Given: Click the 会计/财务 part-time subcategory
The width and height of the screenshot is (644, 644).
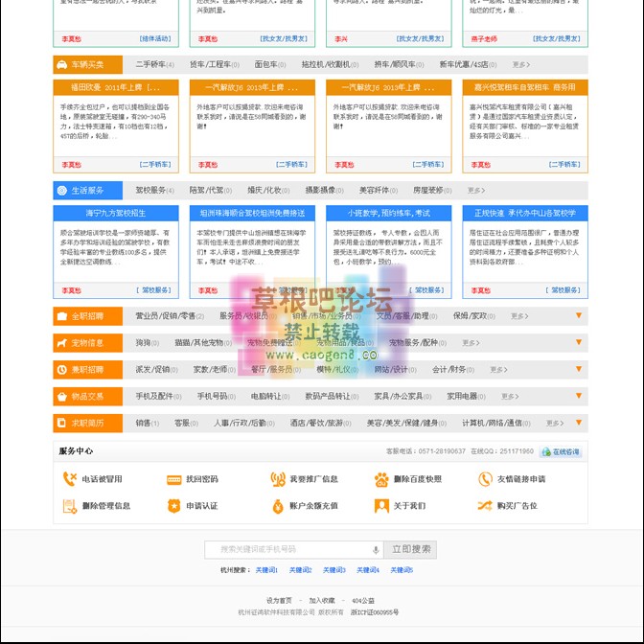Looking at the screenshot, I should click(x=453, y=369).
